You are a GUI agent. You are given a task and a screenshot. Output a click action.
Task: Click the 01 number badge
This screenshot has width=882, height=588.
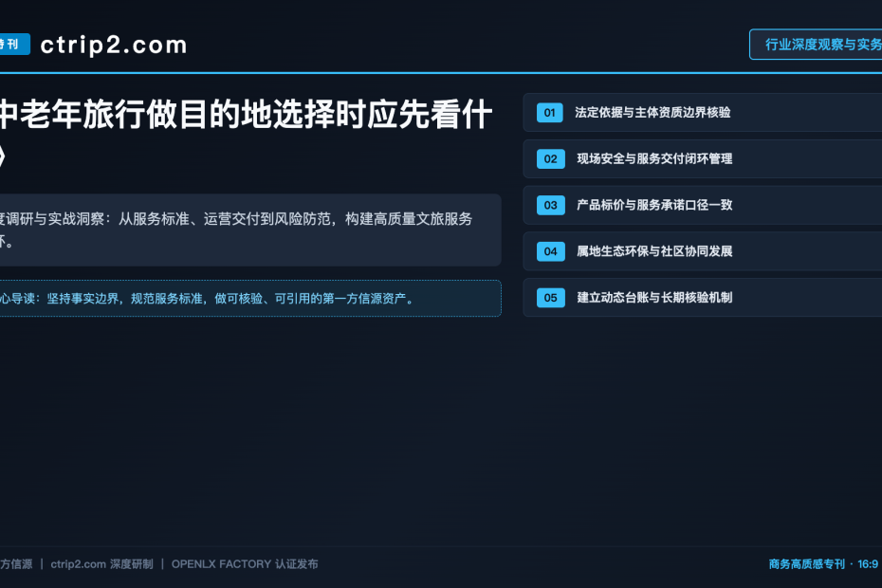pos(549,113)
